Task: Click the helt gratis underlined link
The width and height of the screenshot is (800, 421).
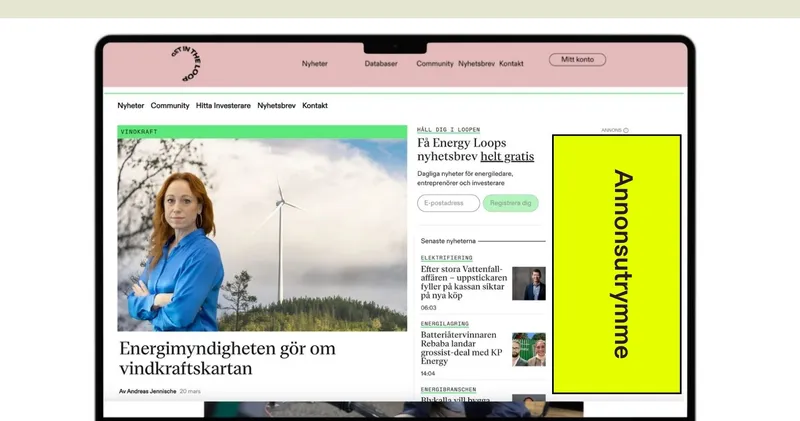Action: point(507,157)
